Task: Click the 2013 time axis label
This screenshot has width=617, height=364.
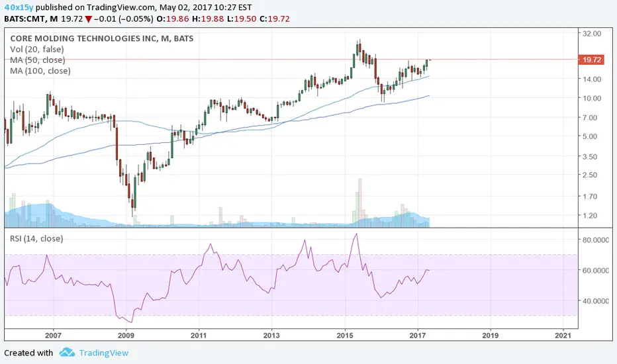Action: (x=271, y=336)
